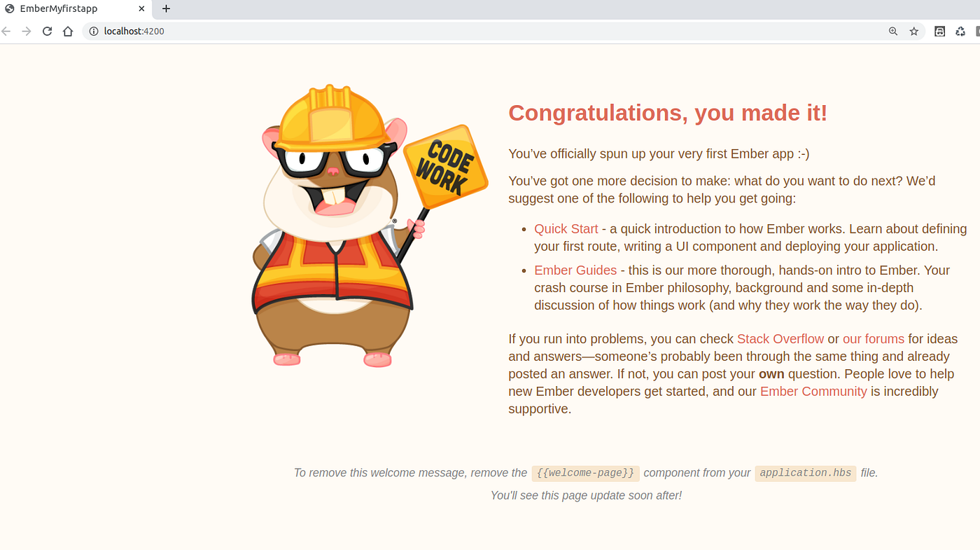Open the Ember Community link
Viewport: 980px width, 550px height.
point(813,392)
